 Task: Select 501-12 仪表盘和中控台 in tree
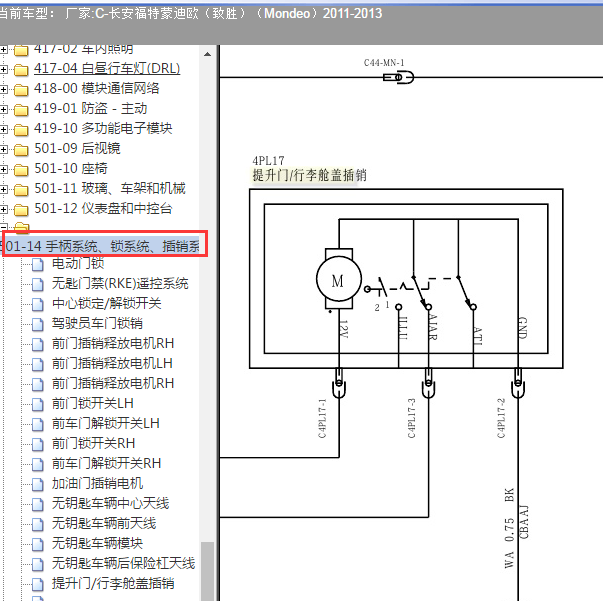(x=103, y=209)
